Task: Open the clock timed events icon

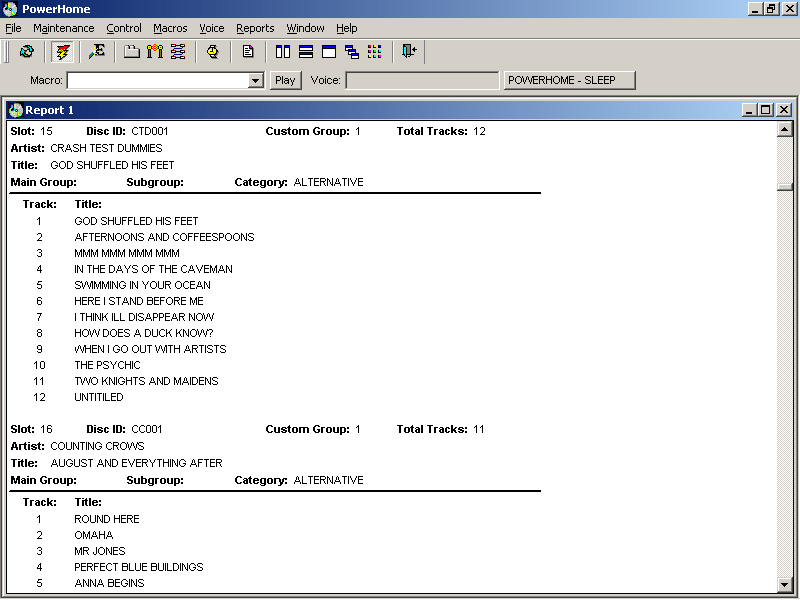Action: 213,52
